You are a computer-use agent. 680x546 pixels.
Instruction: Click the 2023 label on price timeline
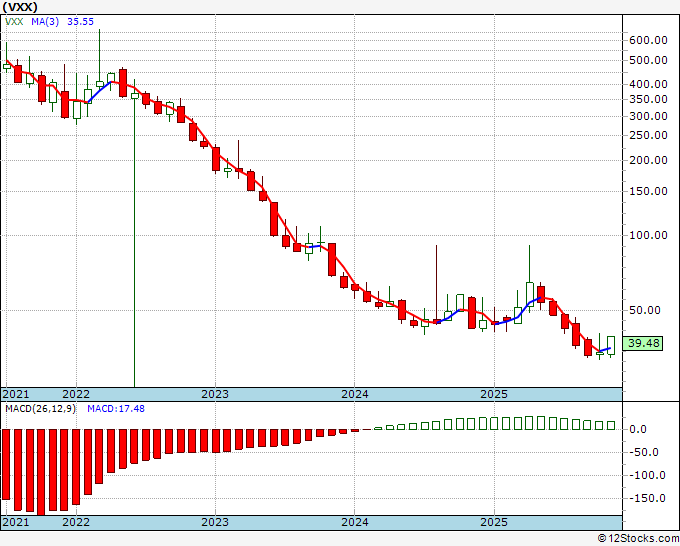(x=215, y=394)
